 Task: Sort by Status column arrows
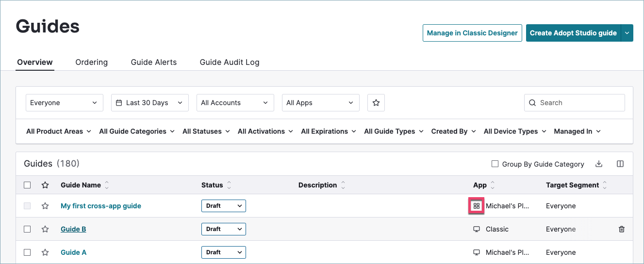pos(229,185)
